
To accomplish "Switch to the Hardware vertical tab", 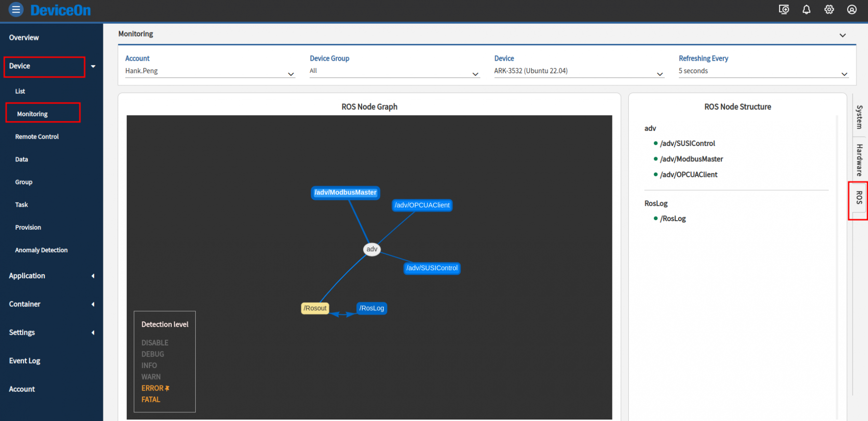I will pos(859,160).
